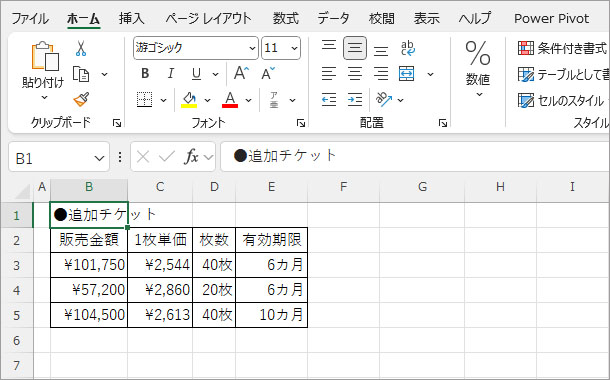The width and height of the screenshot is (610, 380).
Task: Align text left
Action: pos(329,74)
